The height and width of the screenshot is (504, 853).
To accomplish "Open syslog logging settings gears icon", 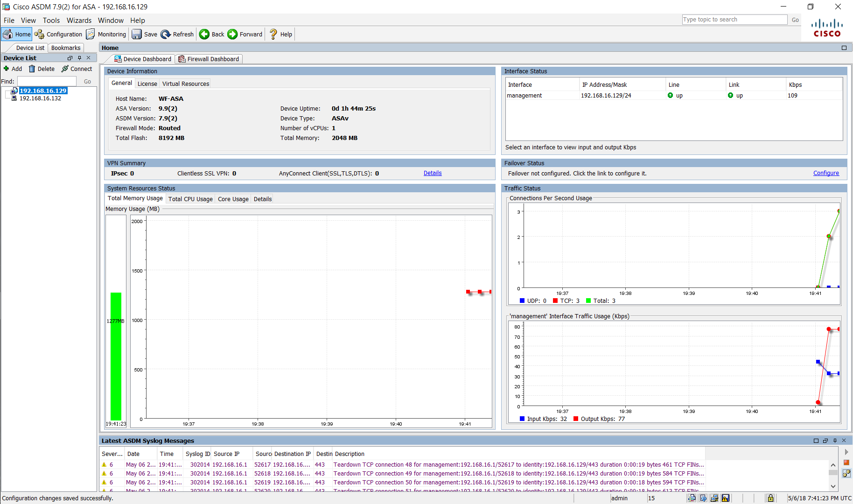I will (x=846, y=474).
